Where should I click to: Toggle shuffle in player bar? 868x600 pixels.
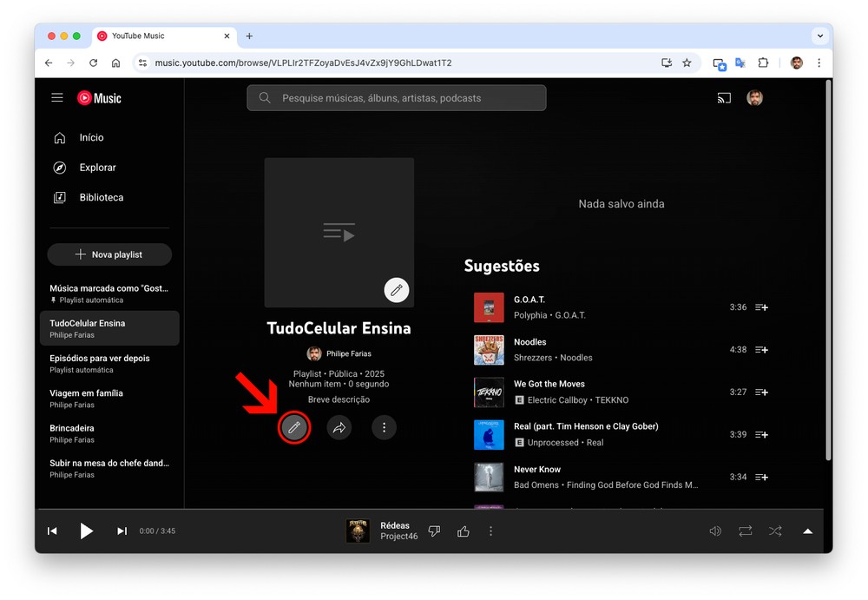775,531
